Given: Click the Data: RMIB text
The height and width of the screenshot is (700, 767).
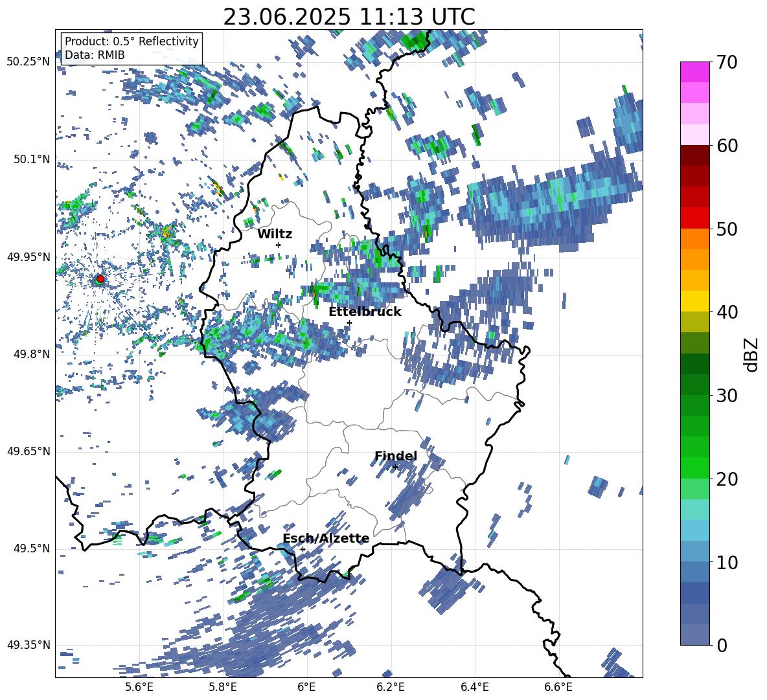Looking at the screenshot, I should point(95,55).
